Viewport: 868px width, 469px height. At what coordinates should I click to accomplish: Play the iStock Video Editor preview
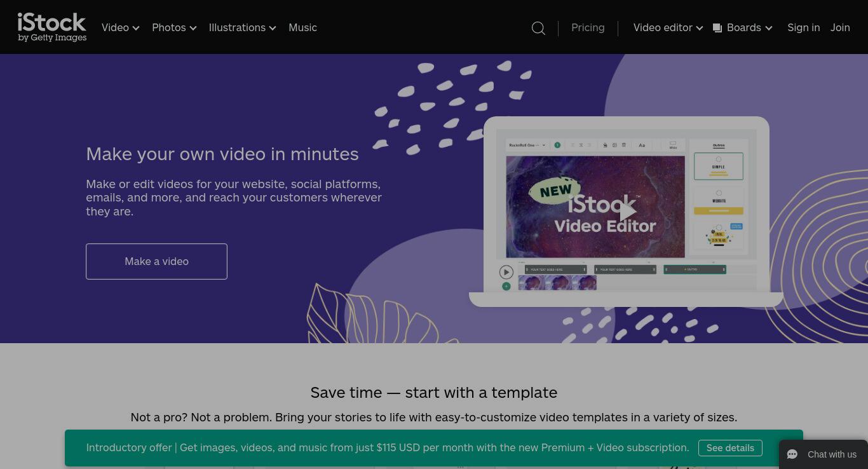coord(627,211)
